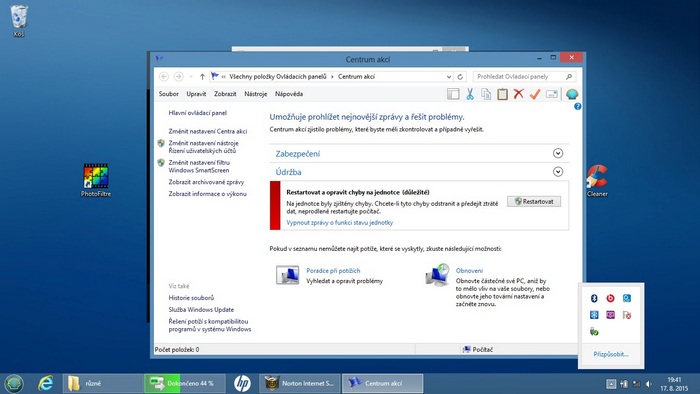Open Poradce při potížích link
The image size is (700, 394).
point(333,270)
